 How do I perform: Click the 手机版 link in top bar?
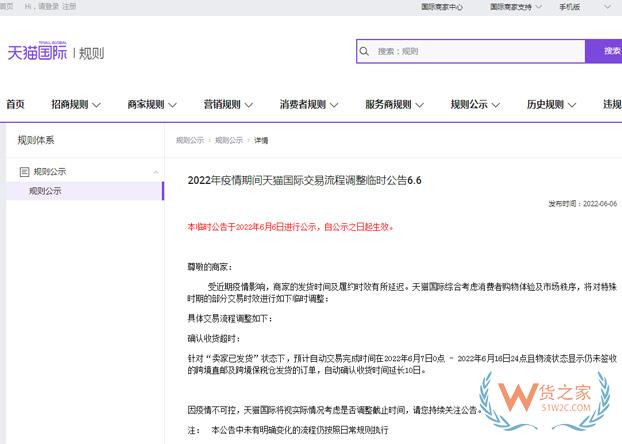(x=569, y=7)
